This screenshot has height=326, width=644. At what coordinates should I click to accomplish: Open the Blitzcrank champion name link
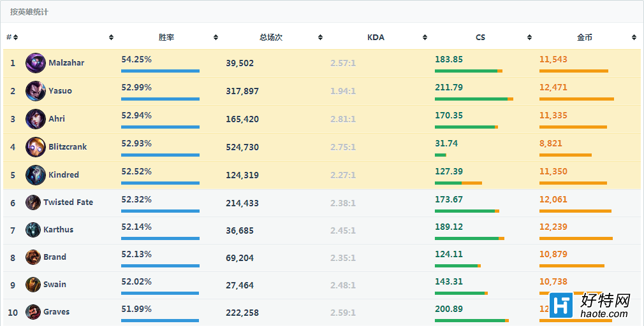(68, 147)
